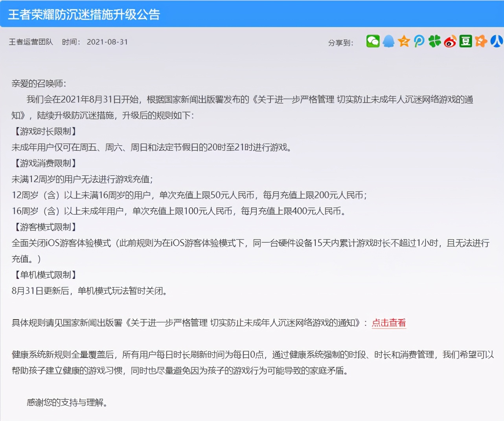Image resolution: width=504 pixels, height=421 pixels.
Task: Click the green clover share icon
Action: point(434,41)
